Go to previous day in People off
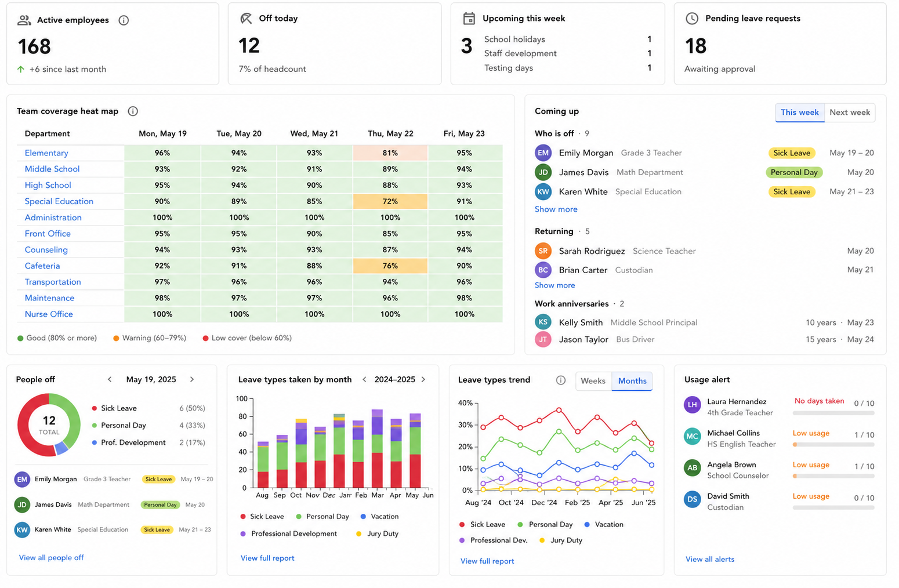The height and width of the screenshot is (588, 899). click(x=110, y=379)
